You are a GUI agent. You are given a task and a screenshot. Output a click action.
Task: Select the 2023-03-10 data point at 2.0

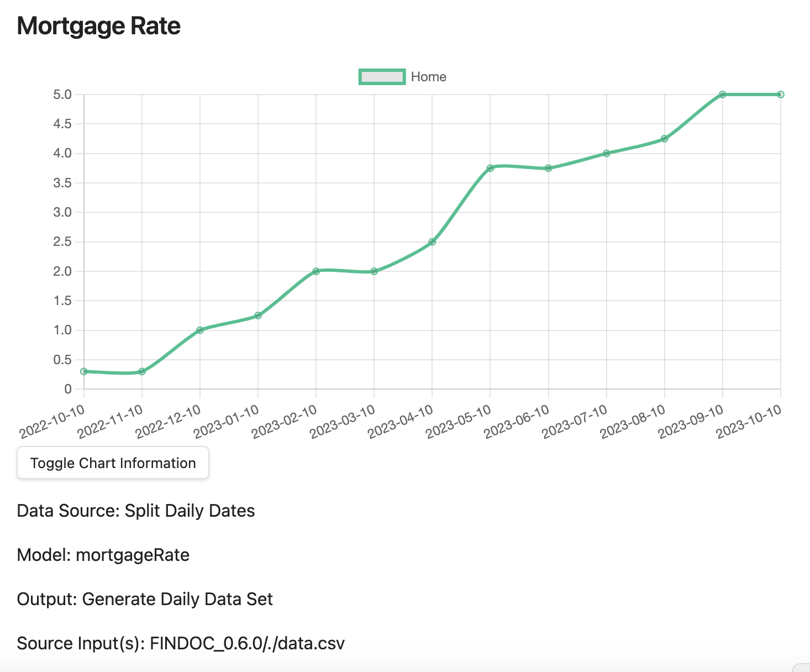(x=374, y=271)
